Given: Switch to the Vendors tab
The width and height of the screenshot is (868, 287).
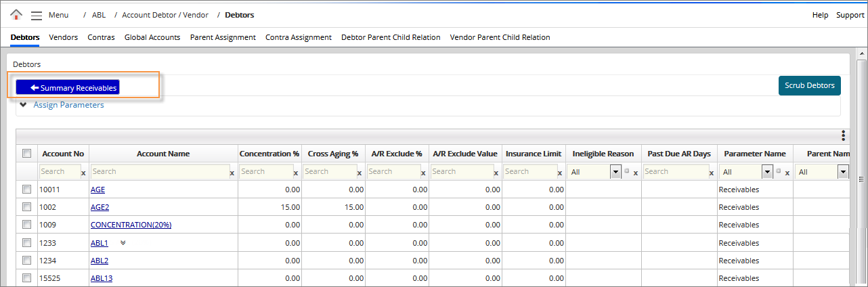Looking at the screenshot, I should coord(64,37).
